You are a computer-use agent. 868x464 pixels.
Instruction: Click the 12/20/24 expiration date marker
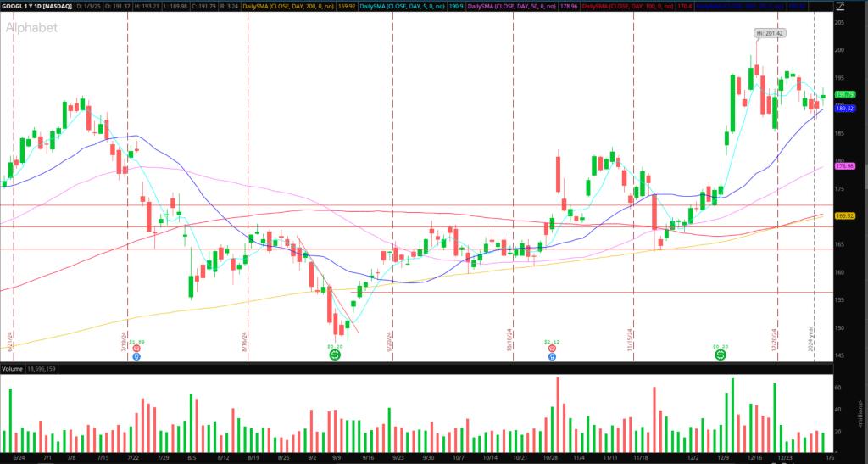coord(775,340)
